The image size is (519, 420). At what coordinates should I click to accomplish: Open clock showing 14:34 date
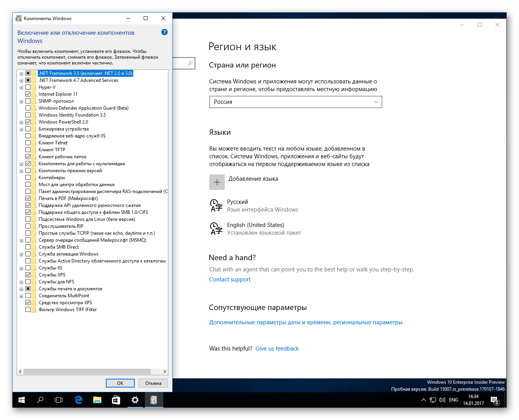(473, 400)
